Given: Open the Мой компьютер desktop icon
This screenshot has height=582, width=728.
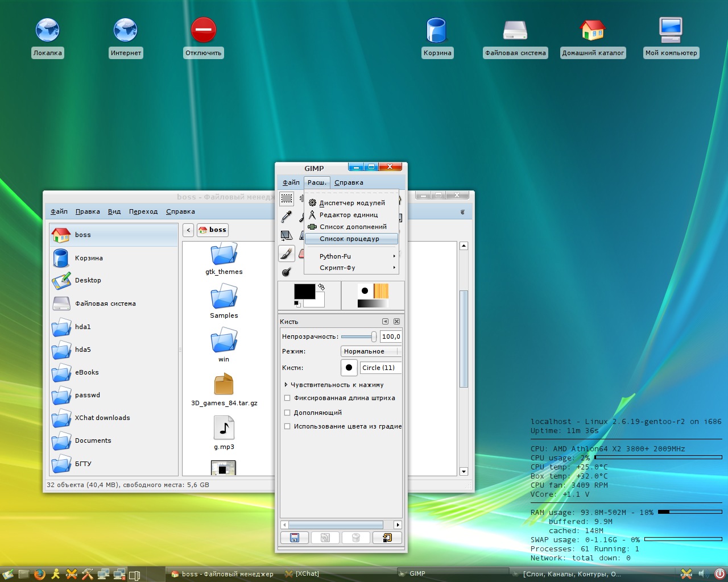Looking at the screenshot, I should 671,38.
